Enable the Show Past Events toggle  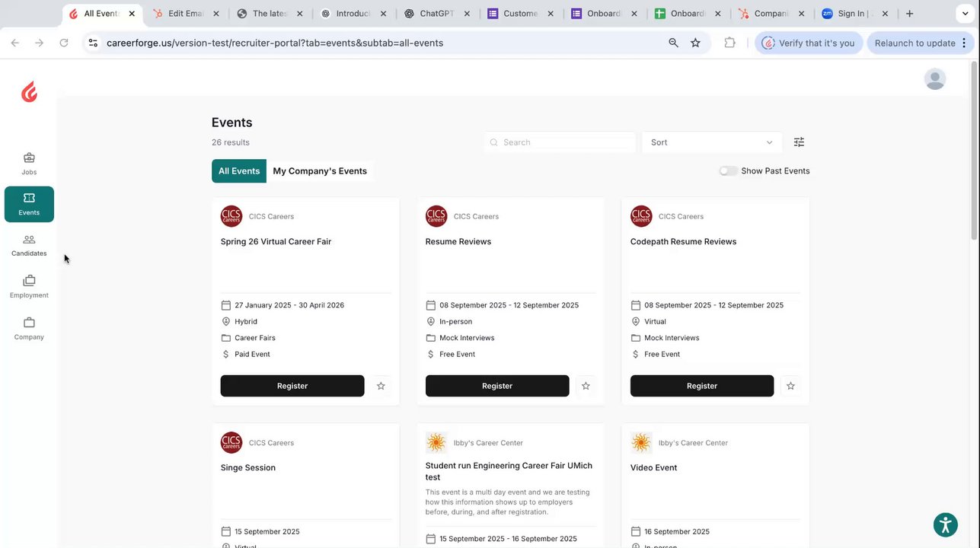(x=729, y=171)
